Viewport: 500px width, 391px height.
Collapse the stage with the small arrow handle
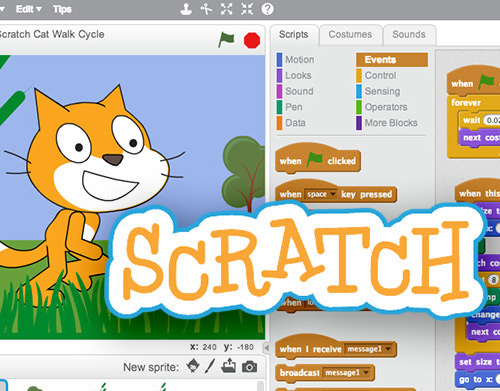pyautogui.click(x=266, y=348)
